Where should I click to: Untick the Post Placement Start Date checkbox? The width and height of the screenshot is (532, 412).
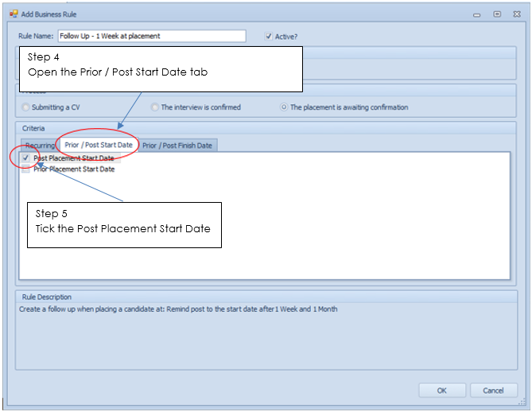[x=26, y=158]
